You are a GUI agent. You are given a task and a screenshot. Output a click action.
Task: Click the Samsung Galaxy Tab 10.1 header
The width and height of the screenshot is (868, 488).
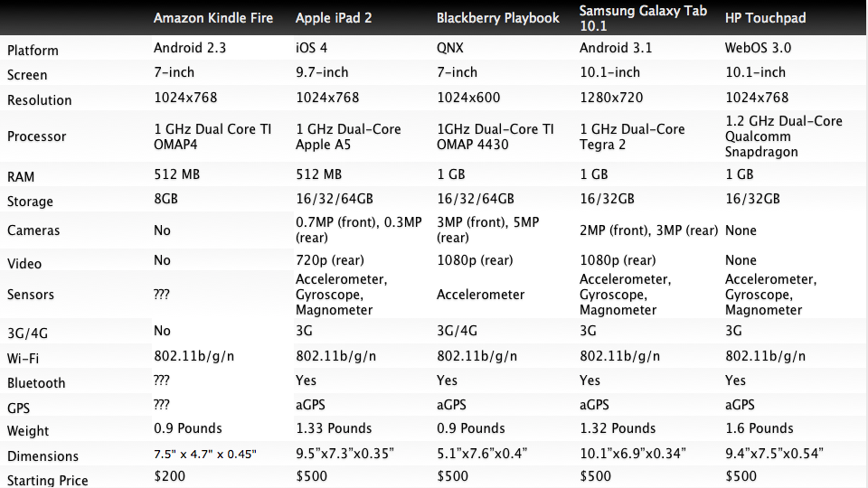point(643,18)
